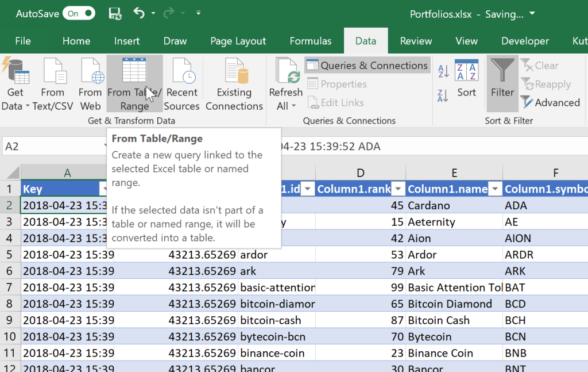This screenshot has height=372, width=588.
Task: Click cell A2 with date 2018-04-23
Action: 64,205
